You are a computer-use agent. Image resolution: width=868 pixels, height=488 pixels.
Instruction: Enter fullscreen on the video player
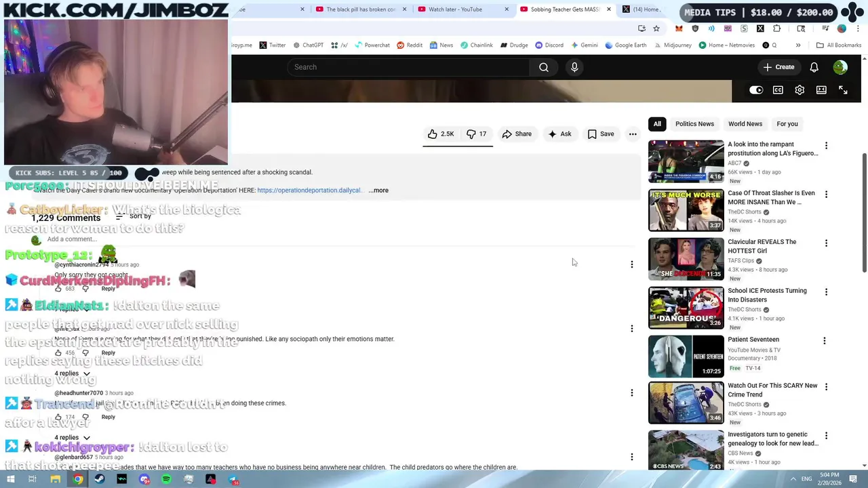pos(843,90)
